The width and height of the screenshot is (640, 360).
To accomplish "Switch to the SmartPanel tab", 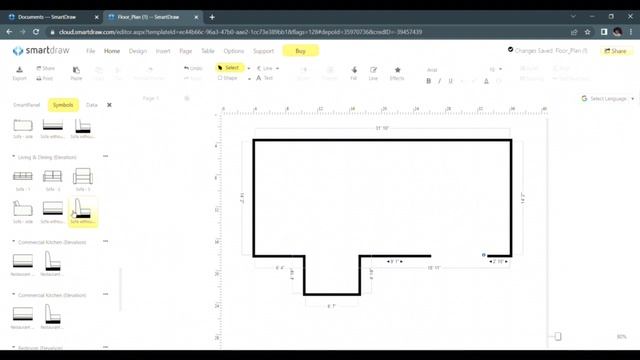I will (x=27, y=105).
